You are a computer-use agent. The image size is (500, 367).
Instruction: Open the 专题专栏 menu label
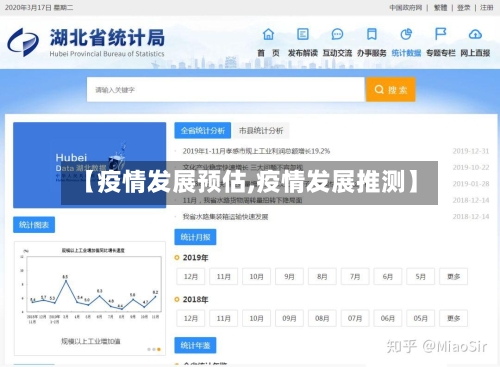(x=441, y=53)
